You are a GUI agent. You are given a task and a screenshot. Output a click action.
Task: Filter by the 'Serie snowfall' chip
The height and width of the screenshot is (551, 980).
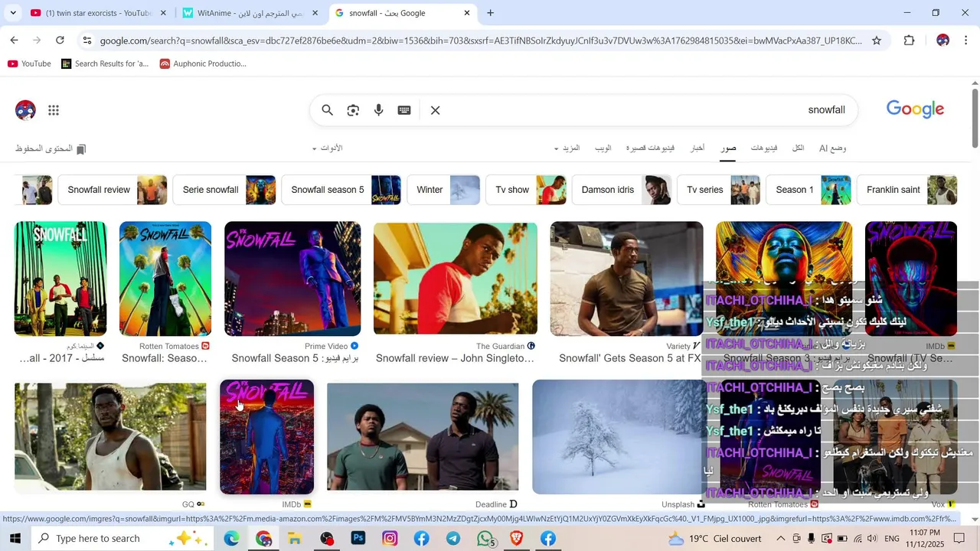coord(224,190)
